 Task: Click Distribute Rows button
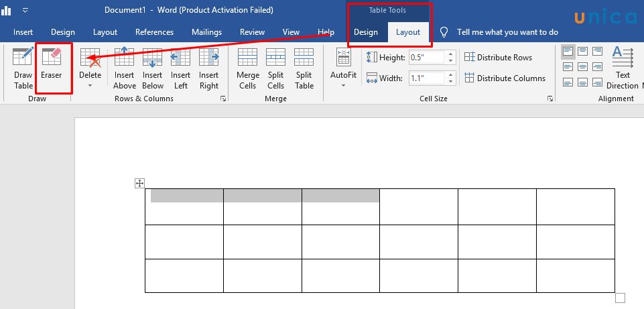click(498, 58)
